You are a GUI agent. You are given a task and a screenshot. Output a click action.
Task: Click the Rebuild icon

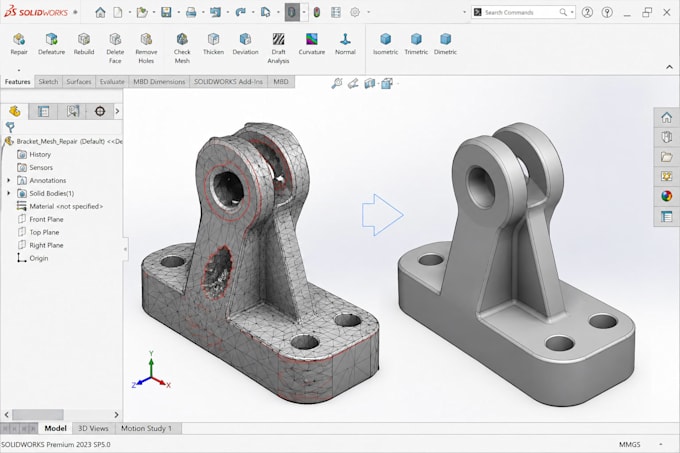[x=84, y=39]
